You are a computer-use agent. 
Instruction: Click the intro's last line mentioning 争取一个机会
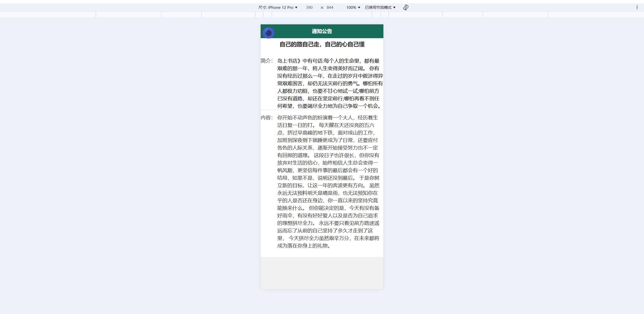(329, 106)
